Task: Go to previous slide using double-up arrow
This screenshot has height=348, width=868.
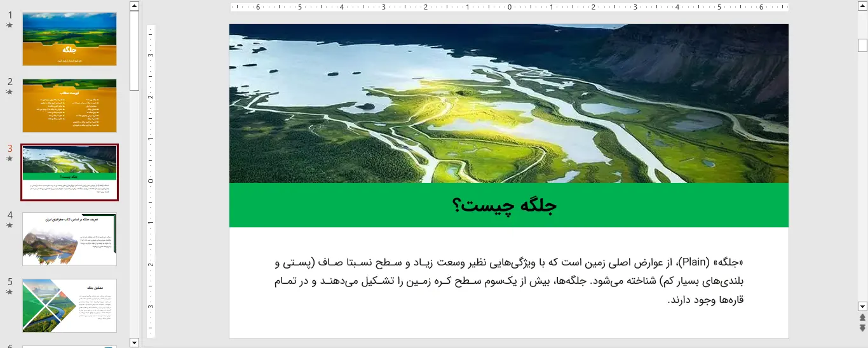Action: click(862, 317)
